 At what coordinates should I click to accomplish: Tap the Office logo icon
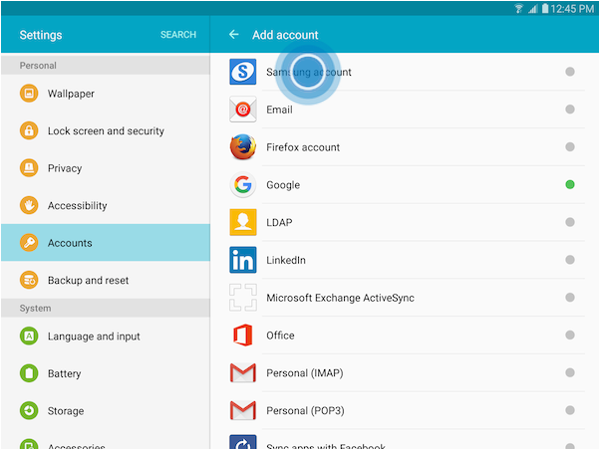pos(243,335)
